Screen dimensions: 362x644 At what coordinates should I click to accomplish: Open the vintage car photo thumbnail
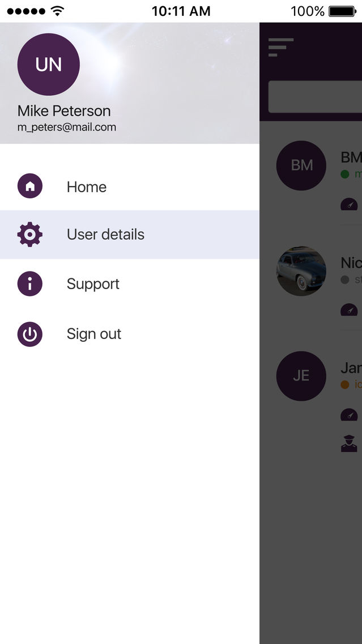point(301,271)
